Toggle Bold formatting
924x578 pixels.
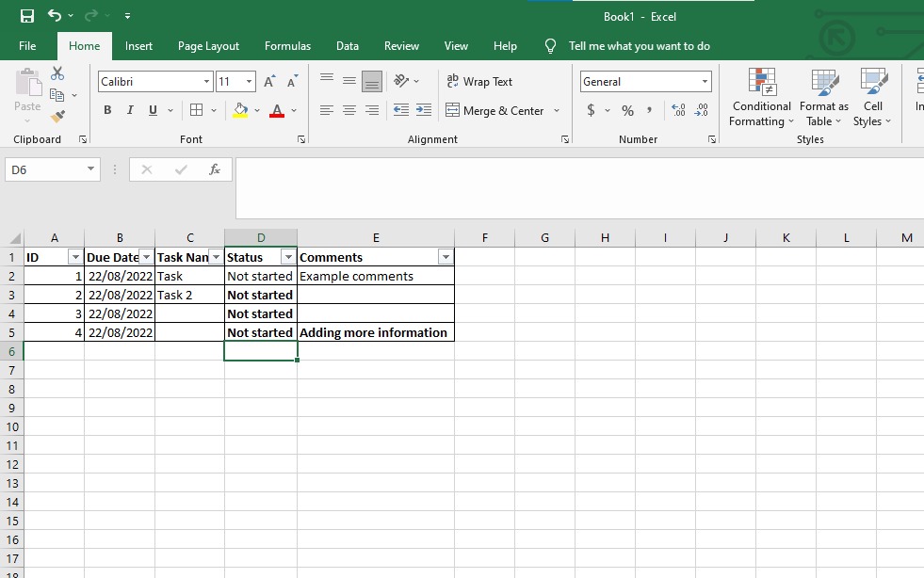107,110
